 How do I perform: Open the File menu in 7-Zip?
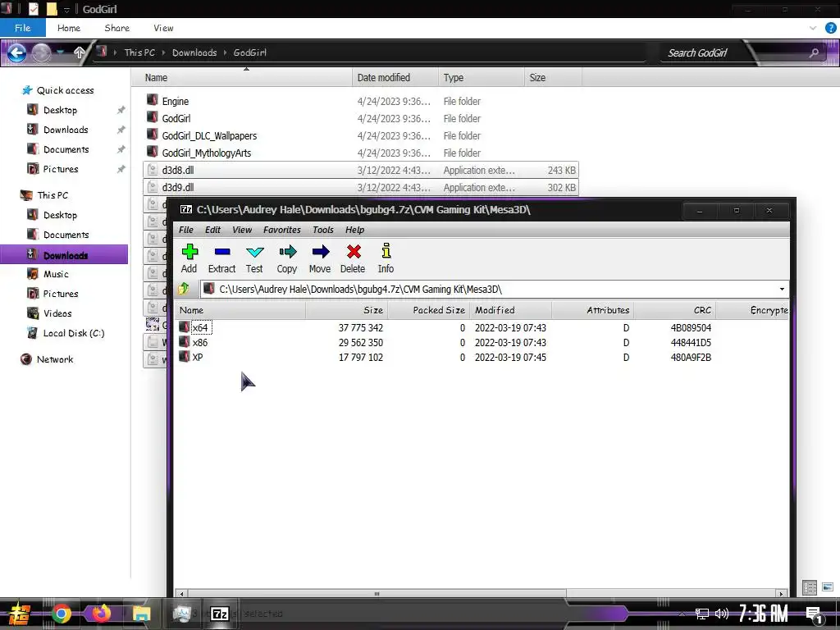tap(186, 230)
